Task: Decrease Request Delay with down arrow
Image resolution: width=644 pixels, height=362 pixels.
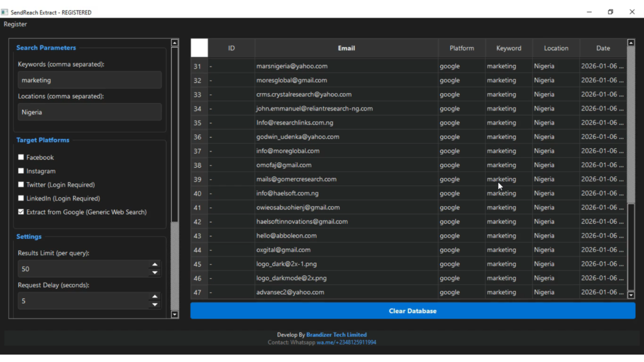Action: point(155,305)
